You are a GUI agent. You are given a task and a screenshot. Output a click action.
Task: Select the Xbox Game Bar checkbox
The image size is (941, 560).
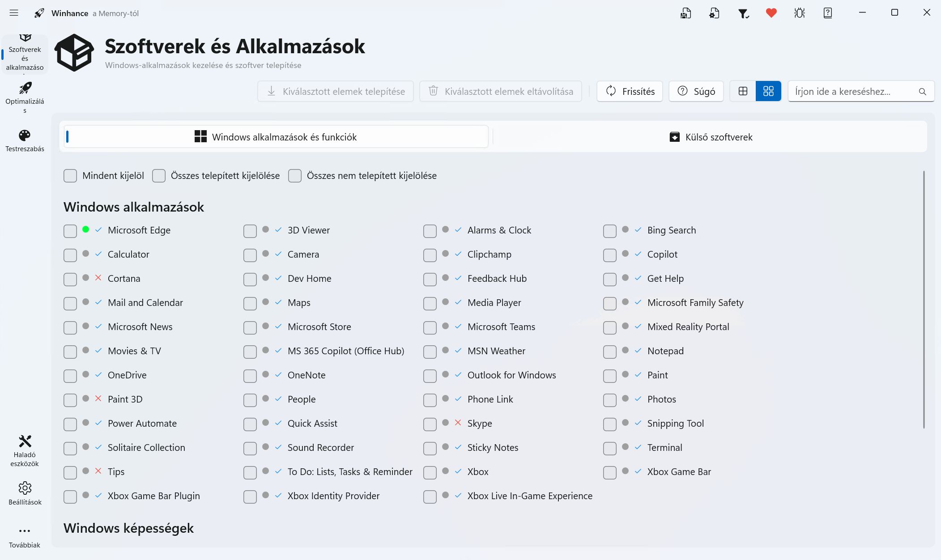610,473
